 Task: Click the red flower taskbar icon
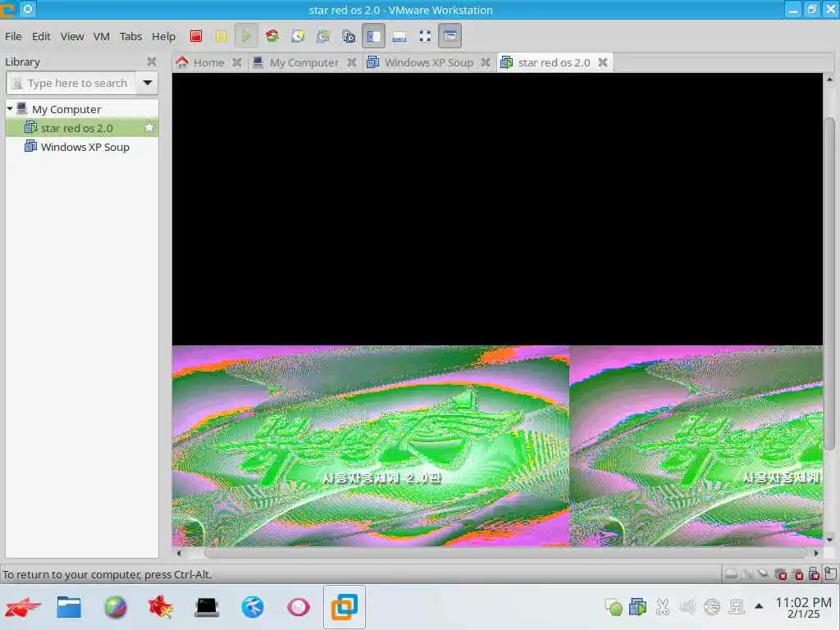pyautogui.click(x=160, y=608)
